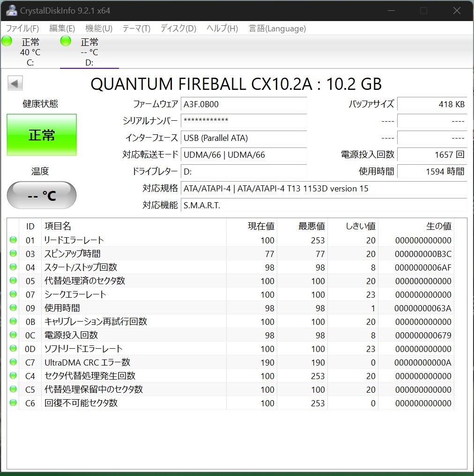Click the health indicator beside UltraDMA CRC エラー数
Image resolution: width=474 pixels, height=476 pixels.
13,362
